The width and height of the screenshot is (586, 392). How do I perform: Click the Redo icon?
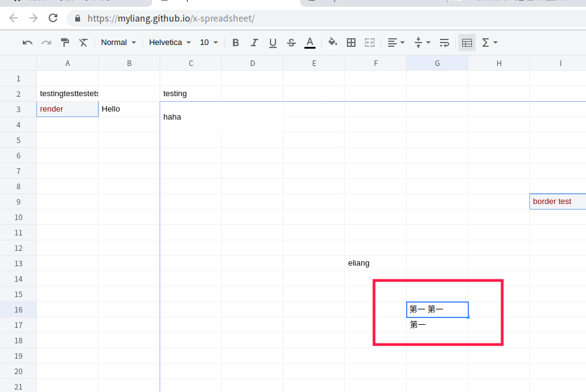45,43
